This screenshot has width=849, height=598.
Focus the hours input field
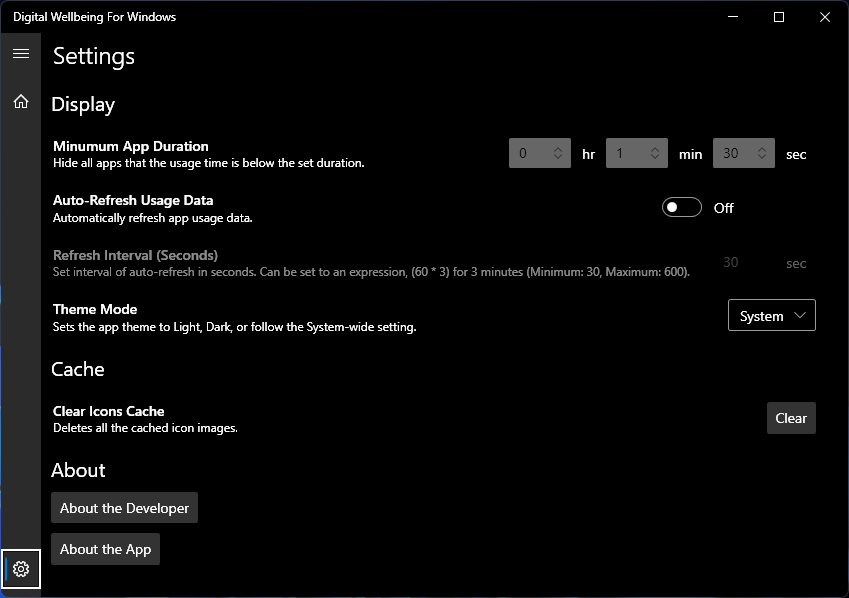[528, 153]
